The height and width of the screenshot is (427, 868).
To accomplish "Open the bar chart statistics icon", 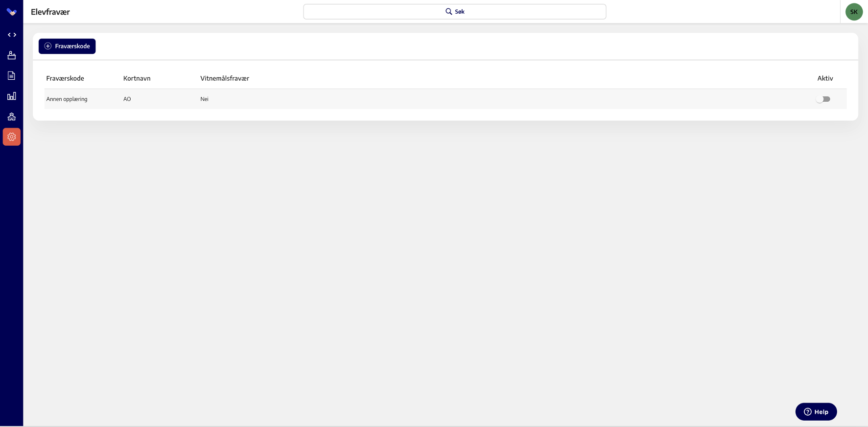I will coord(12,96).
